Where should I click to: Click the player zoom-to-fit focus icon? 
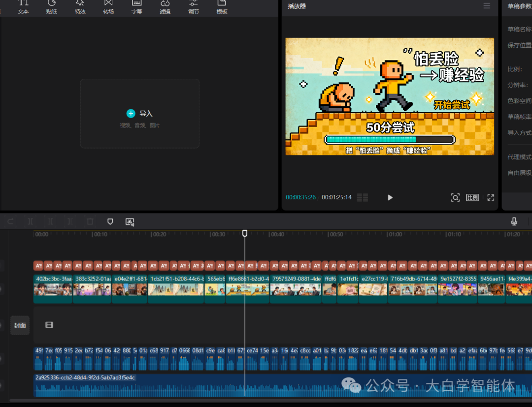(x=455, y=197)
